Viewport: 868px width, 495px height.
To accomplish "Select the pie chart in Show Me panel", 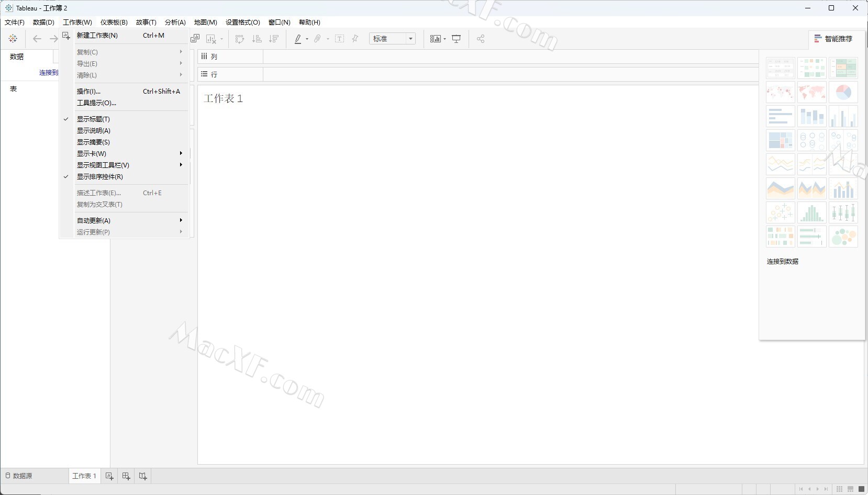I will tap(843, 92).
